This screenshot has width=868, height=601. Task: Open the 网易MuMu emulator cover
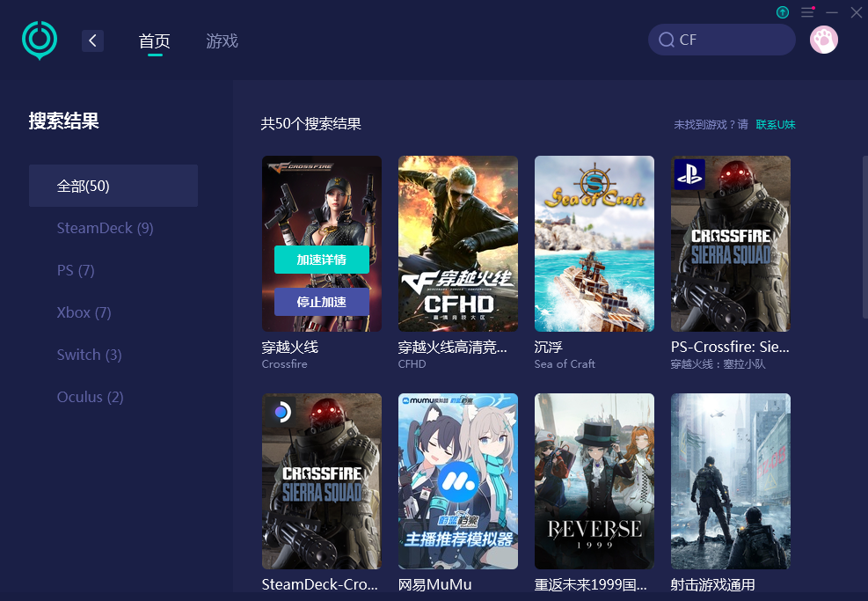(x=458, y=481)
